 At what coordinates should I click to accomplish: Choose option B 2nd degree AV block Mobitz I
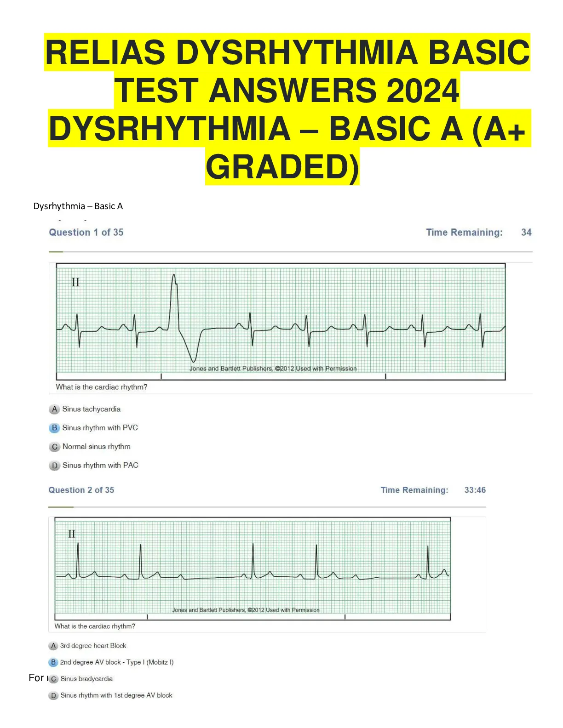click(111, 662)
